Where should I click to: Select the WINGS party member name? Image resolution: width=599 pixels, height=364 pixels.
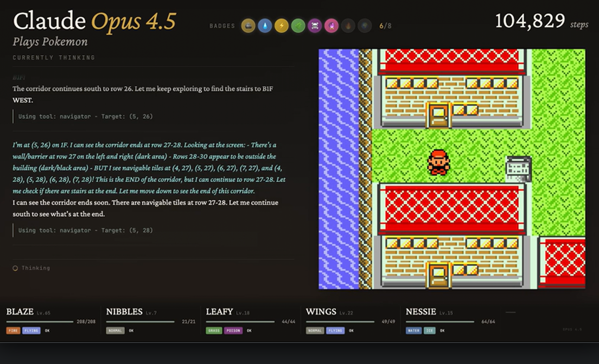click(x=321, y=312)
